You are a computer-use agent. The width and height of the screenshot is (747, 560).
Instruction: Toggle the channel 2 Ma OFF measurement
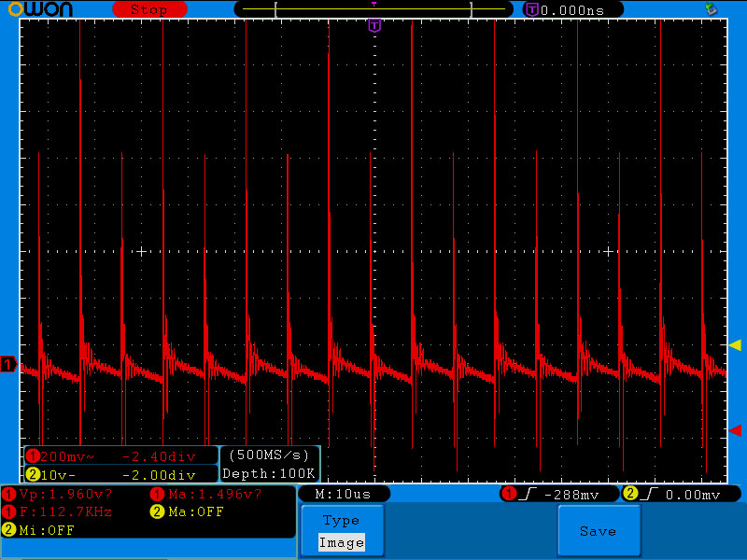[x=187, y=511]
